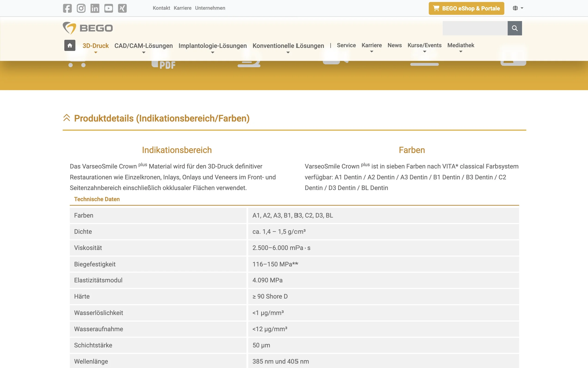This screenshot has width=588, height=368.
Task: Collapse Produktdetails section with chevron icon
Action: [67, 118]
